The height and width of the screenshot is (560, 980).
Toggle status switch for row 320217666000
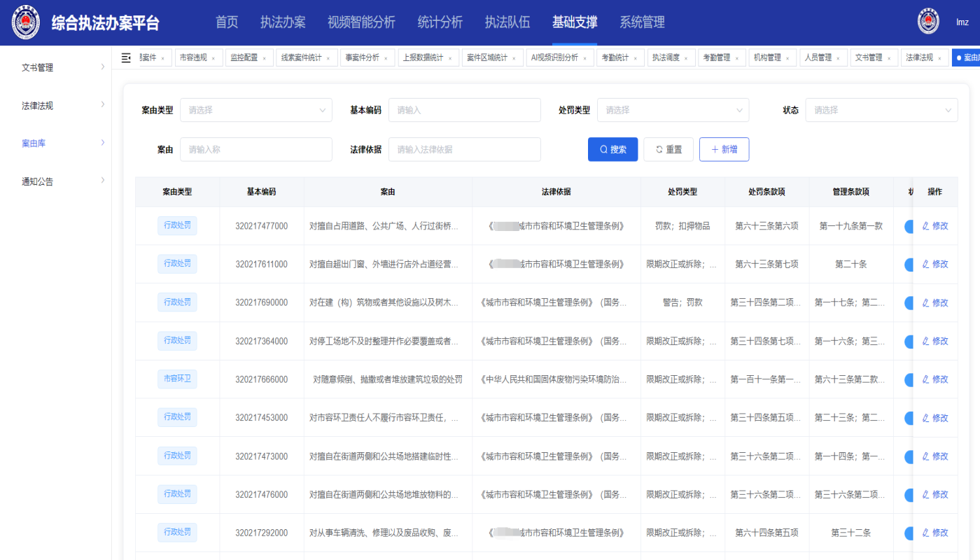[x=909, y=379]
